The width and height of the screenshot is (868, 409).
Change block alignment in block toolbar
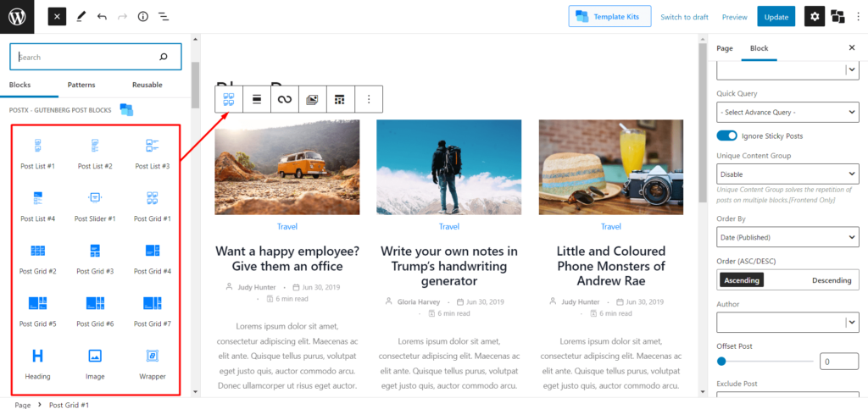(256, 99)
